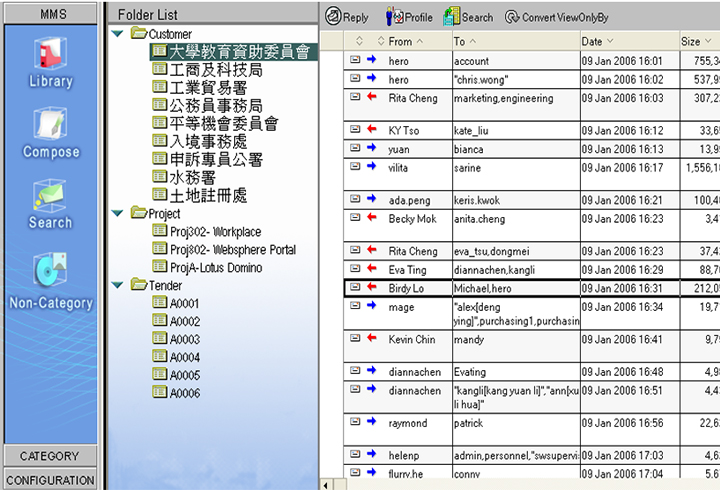Select the 水務署 folder
The image size is (720, 490).
(184, 177)
